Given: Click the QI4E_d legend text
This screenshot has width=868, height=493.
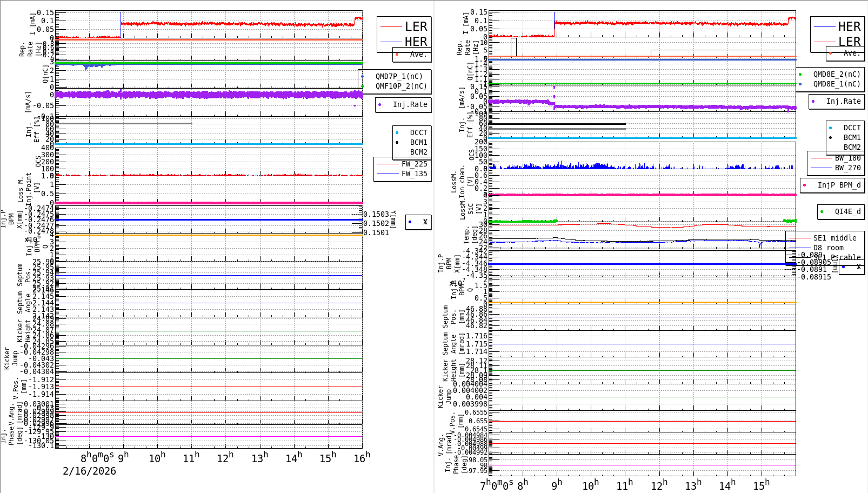Looking at the screenshot, I should pos(847,211).
